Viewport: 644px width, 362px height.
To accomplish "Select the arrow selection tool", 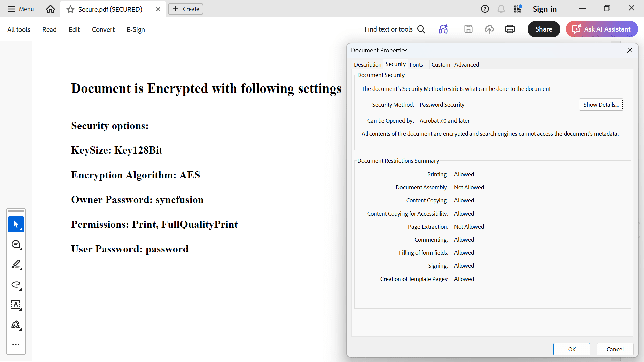I will click(16, 224).
